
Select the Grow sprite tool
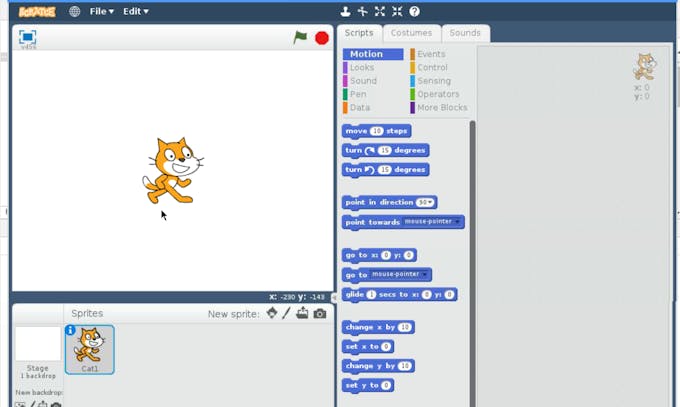pos(380,11)
